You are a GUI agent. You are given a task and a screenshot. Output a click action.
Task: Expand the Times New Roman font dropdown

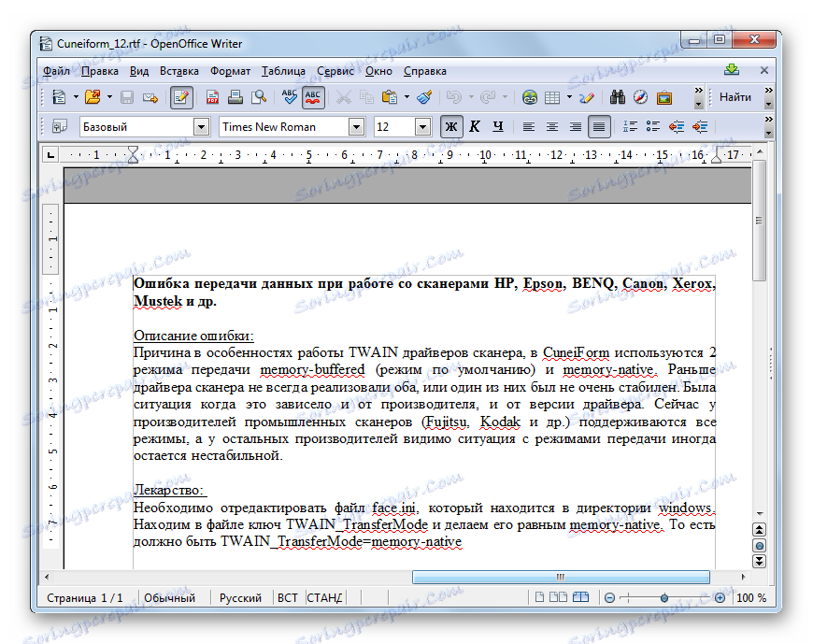[356, 126]
